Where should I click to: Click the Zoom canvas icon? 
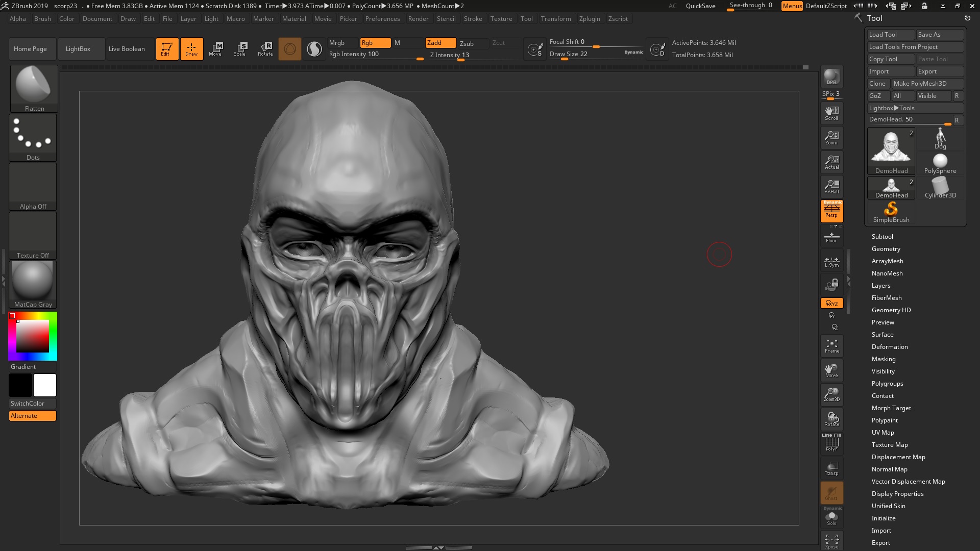click(x=831, y=138)
